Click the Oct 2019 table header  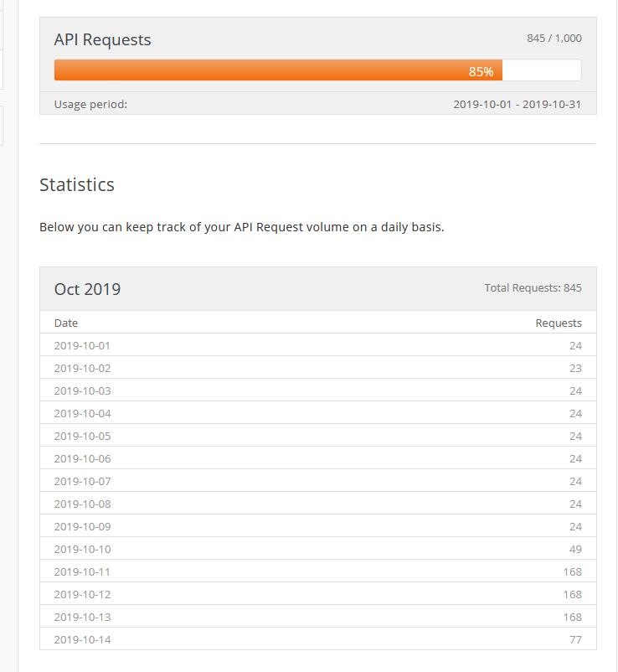pyautogui.click(x=87, y=289)
